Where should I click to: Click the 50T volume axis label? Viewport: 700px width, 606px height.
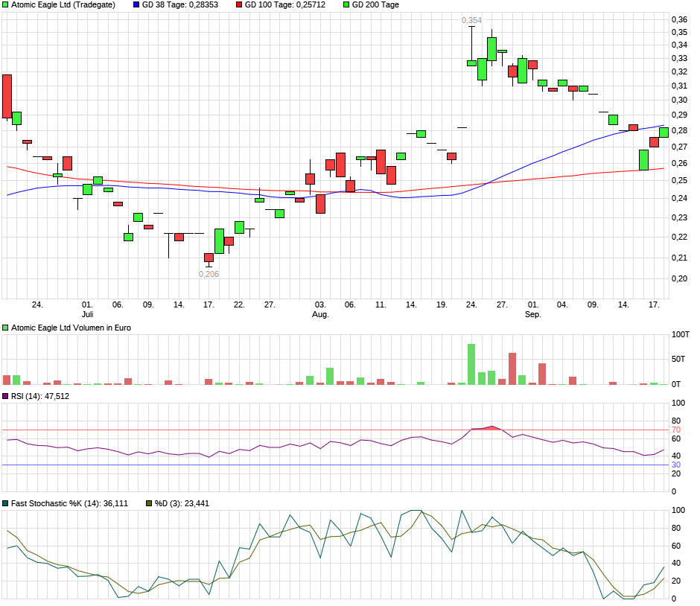tap(678, 360)
